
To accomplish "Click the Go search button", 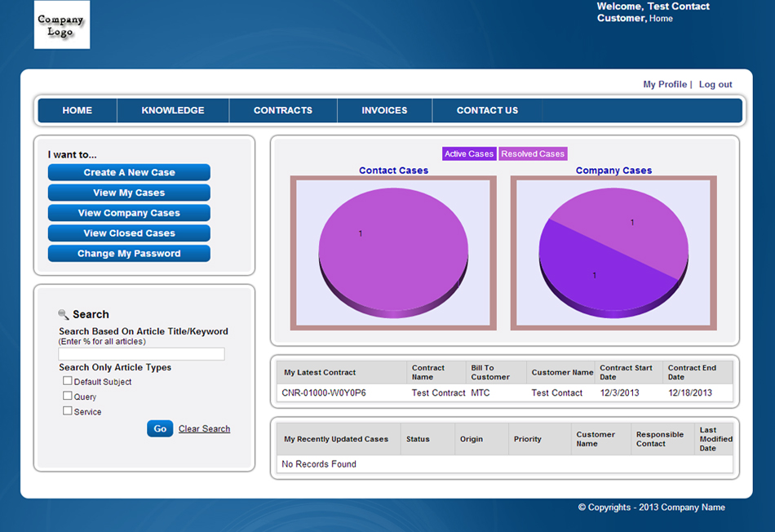I will 160,428.
